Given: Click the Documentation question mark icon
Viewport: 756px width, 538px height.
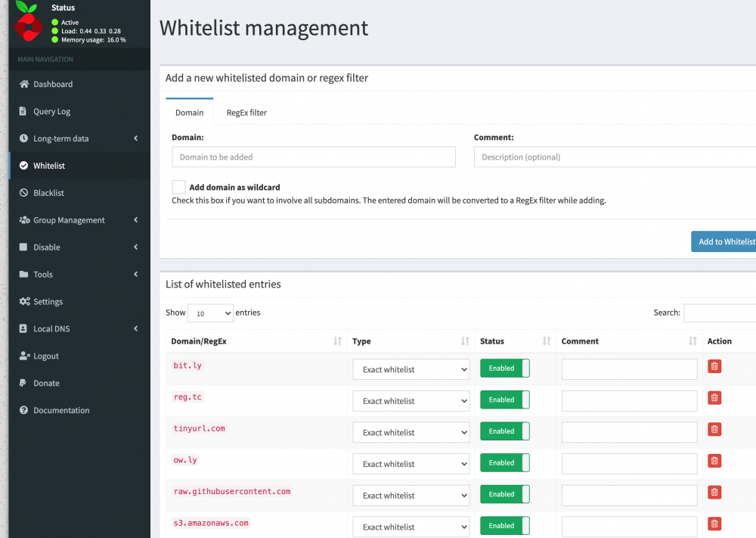Looking at the screenshot, I should [x=23, y=410].
